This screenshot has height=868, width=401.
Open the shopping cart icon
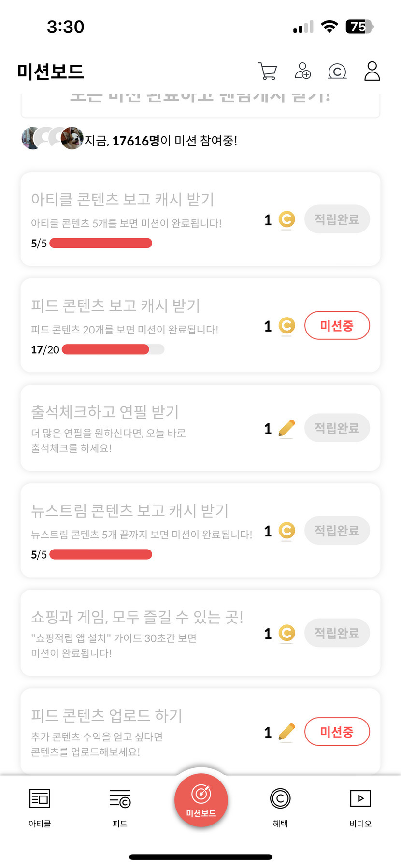point(268,72)
